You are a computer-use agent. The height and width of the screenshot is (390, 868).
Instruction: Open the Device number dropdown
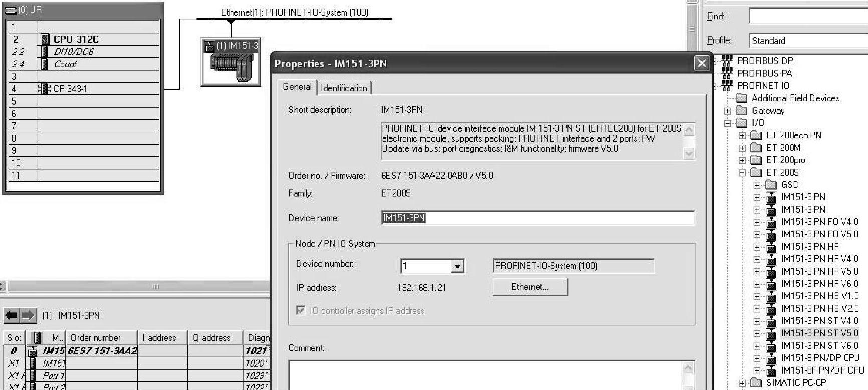457,267
